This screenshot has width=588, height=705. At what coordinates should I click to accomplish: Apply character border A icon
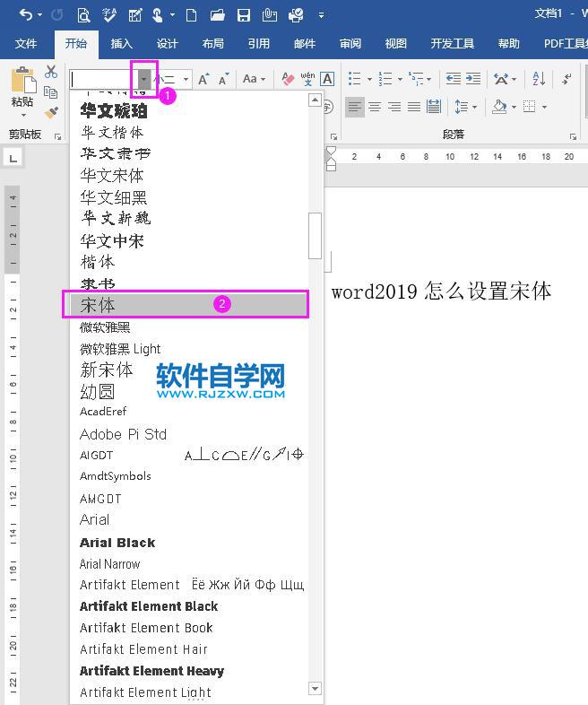(x=327, y=79)
